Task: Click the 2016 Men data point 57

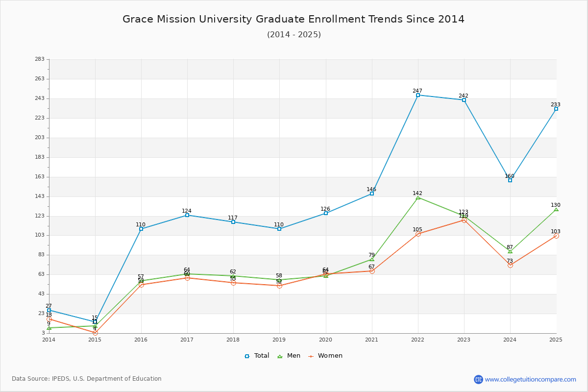Action: coord(141,281)
